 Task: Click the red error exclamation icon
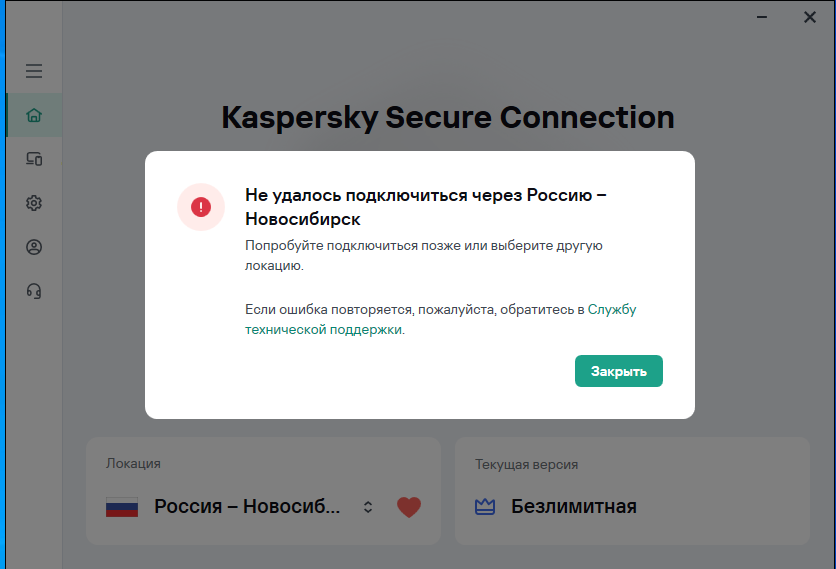[x=201, y=207]
